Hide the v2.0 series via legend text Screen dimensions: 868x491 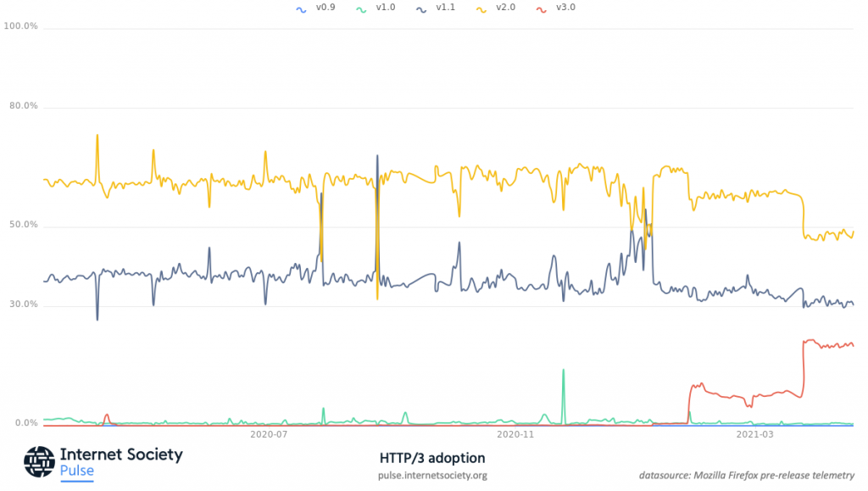(506, 8)
